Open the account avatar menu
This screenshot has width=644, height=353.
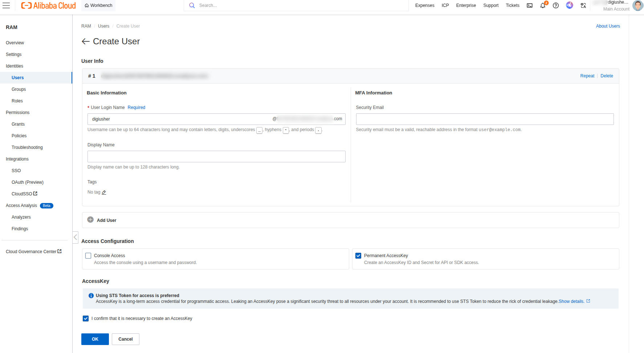(637, 5)
